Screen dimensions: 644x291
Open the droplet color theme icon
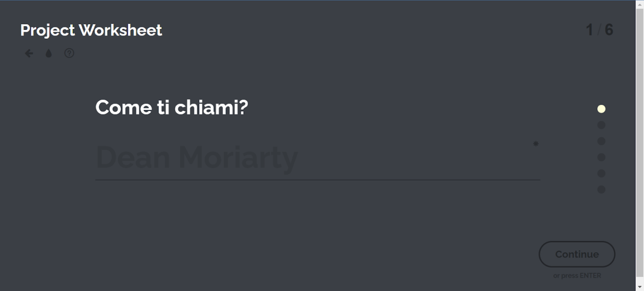point(49,53)
